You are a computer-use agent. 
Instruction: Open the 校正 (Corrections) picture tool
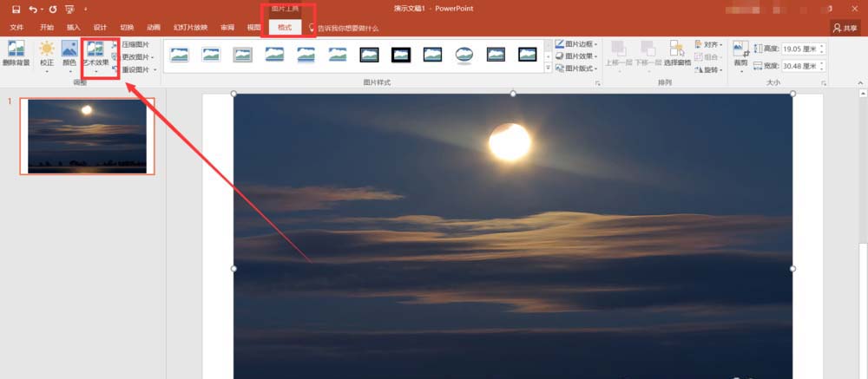[46, 54]
